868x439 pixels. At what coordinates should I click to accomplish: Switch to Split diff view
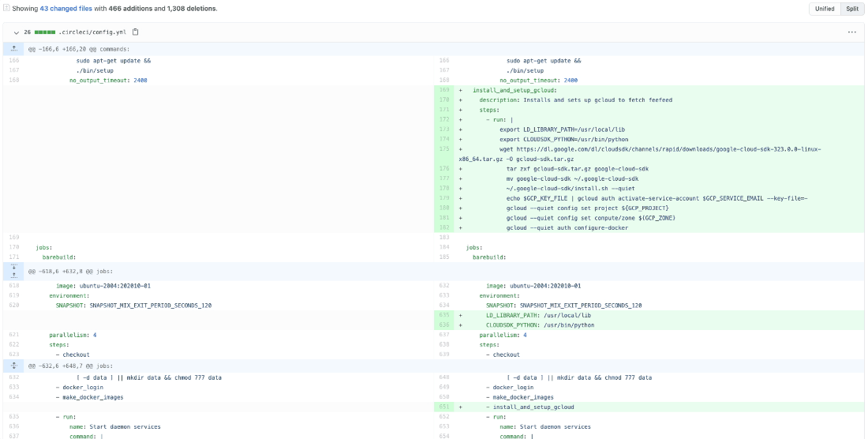pos(852,9)
